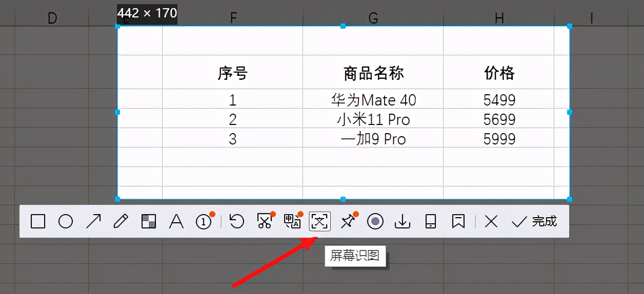Click column header D

tap(52, 18)
